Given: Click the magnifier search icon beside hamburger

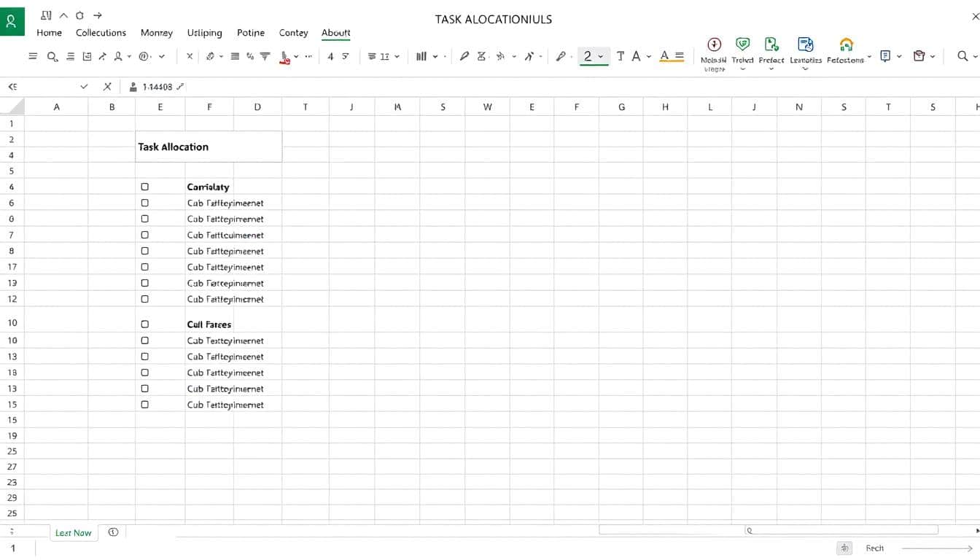Looking at the screenshot, I should point(52,56).
